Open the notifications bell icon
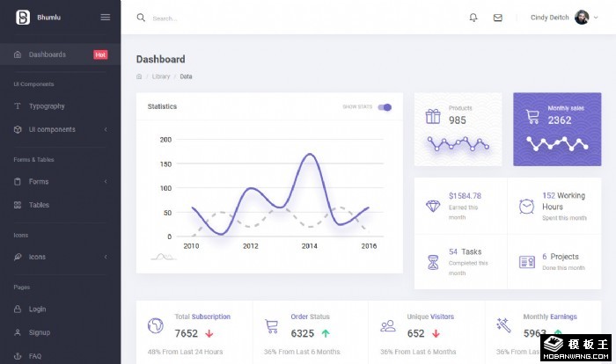The width and height of the screenshot is (616, 364). [473, 18]
